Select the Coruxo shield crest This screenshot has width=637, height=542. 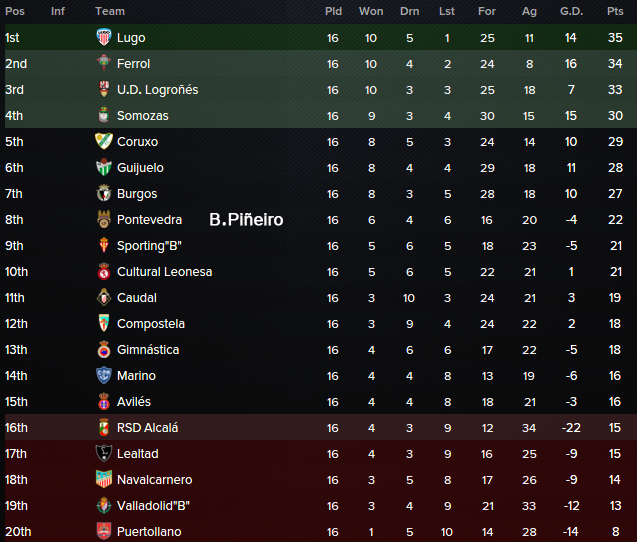(x=104, y=141)
